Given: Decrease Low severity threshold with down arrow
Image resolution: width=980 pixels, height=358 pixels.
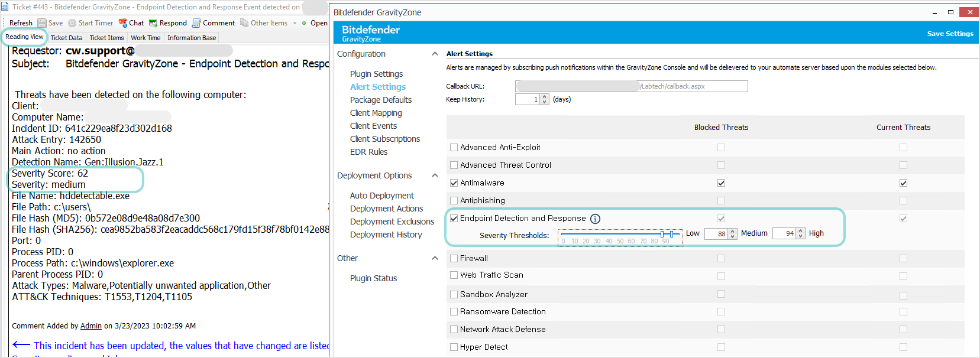Looking at the screenshot, I should (x=733, y=236).
